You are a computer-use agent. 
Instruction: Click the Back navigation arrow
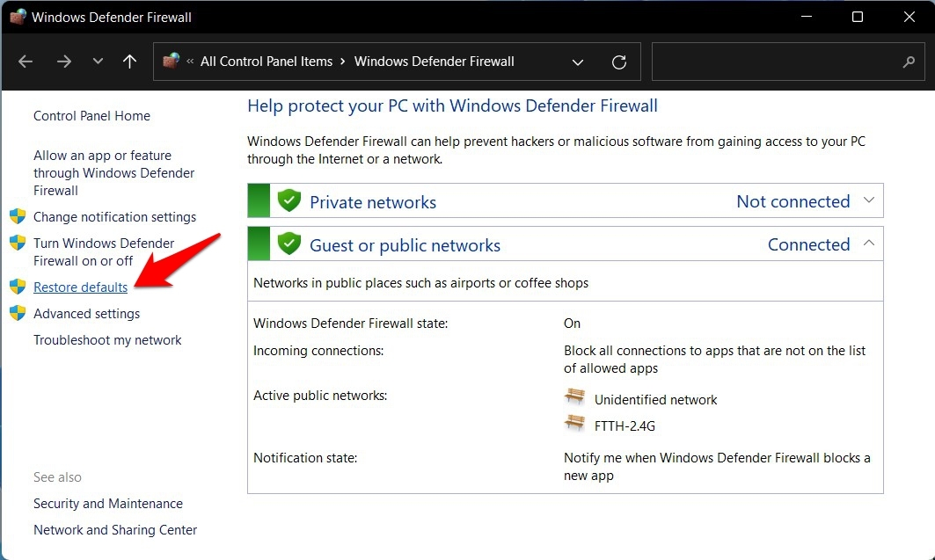(x=26, y=62)
